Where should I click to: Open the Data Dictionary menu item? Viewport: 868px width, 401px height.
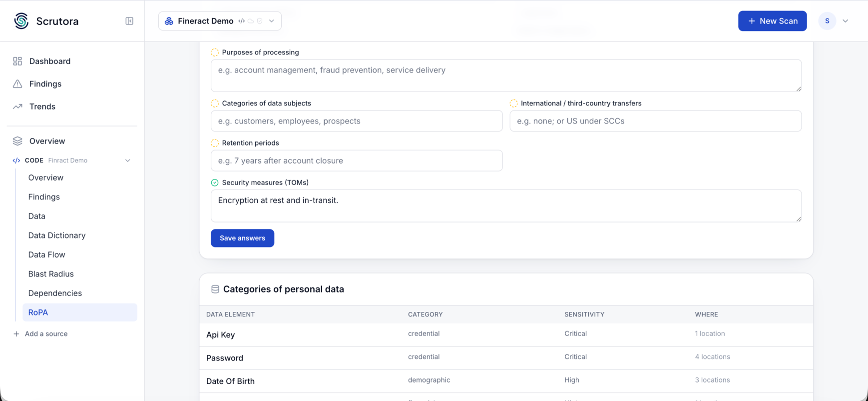pos(57,235)
